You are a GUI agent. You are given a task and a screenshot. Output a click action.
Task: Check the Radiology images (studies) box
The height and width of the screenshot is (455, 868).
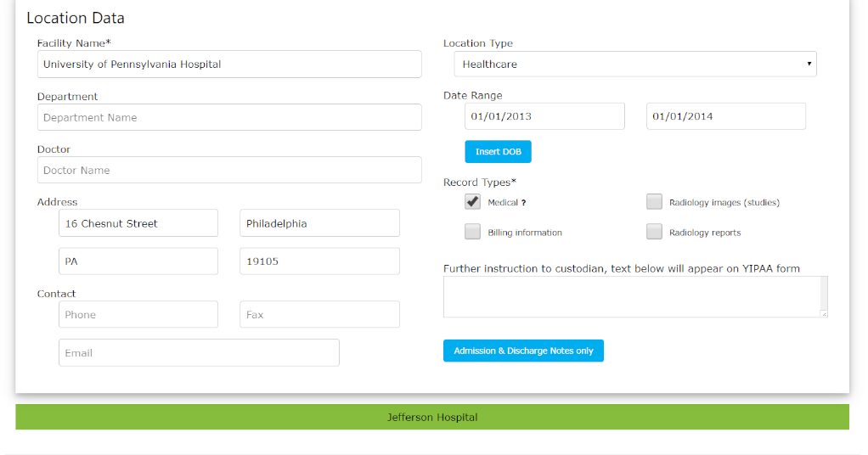[x=654, y=202]
